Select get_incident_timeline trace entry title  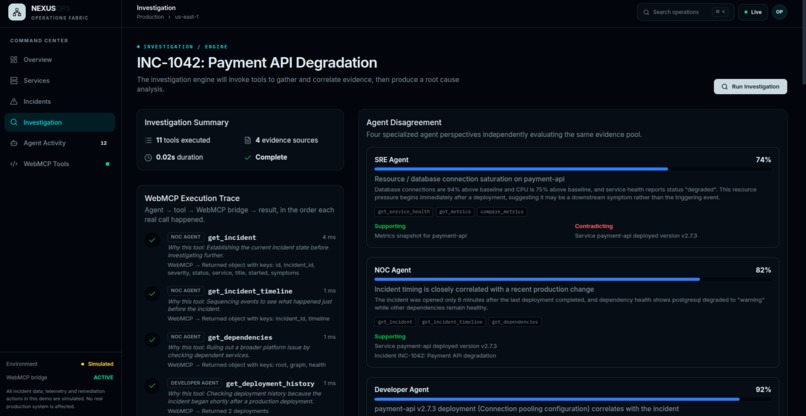250,291
